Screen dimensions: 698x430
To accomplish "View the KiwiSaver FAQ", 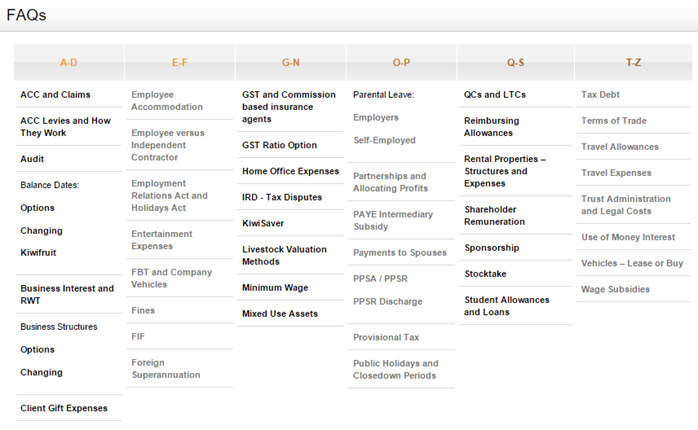I will click(263, 223).
